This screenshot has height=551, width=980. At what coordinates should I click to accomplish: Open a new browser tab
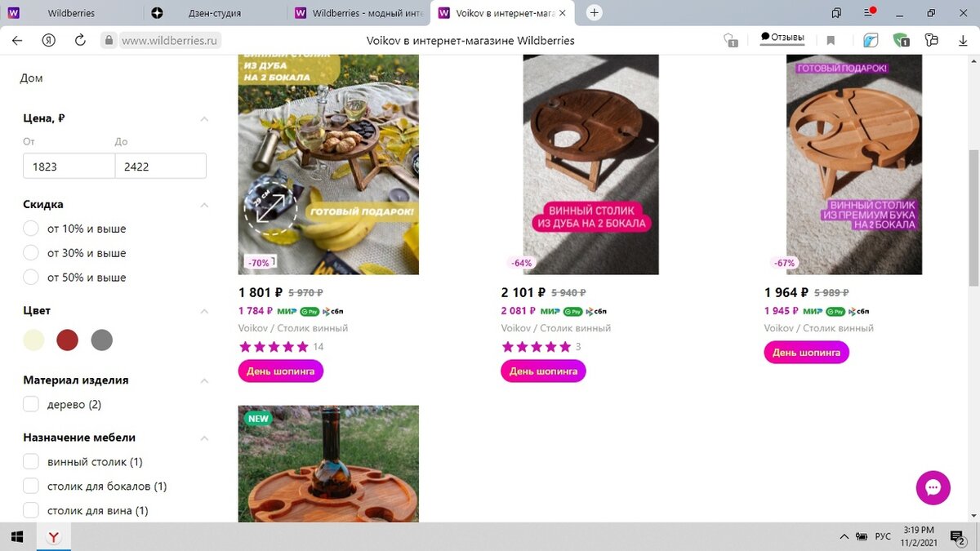click(x=595, y=13)
